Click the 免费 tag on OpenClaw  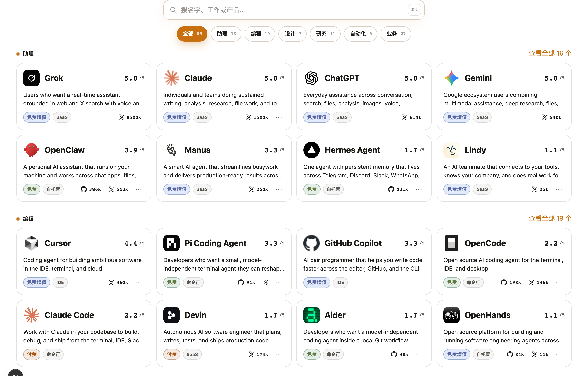click(x=32, y=189)
